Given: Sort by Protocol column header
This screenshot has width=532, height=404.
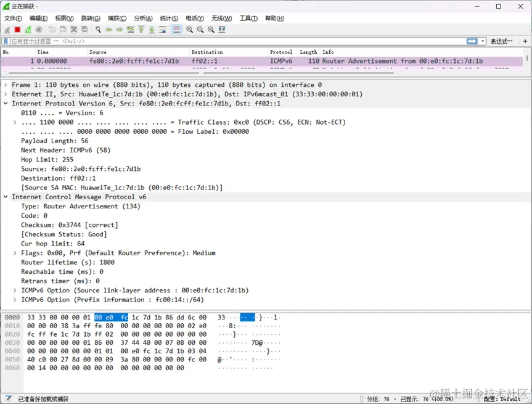Looking at the screenshot, I should (283, 52).
